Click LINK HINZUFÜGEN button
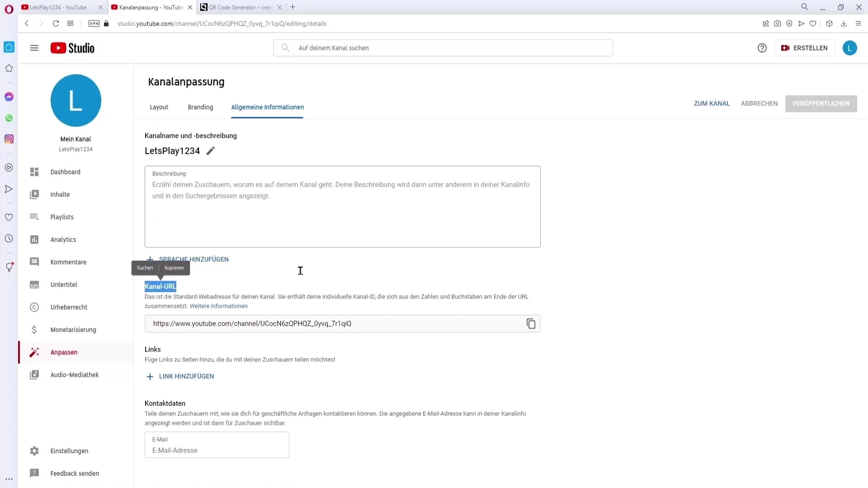The height and width of the screenshot is (488, 868). pos(180,376)
